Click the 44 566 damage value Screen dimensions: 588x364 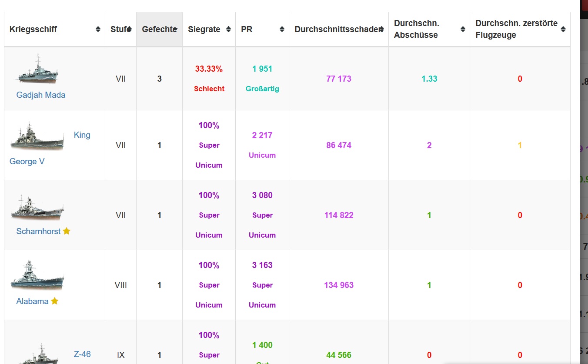[339, 355]
